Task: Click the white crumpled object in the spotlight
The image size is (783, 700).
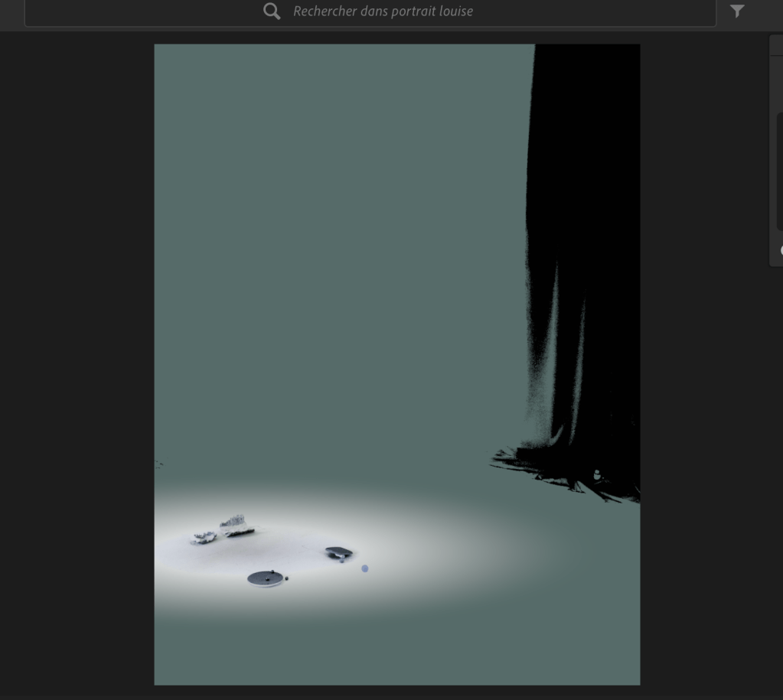Action: [x=236, y=526]
